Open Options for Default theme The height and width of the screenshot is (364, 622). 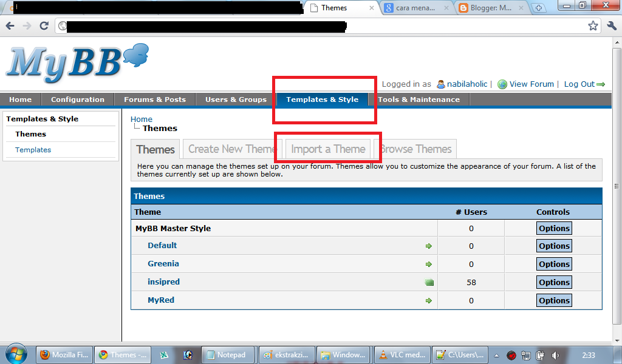(x=554, y=246)
